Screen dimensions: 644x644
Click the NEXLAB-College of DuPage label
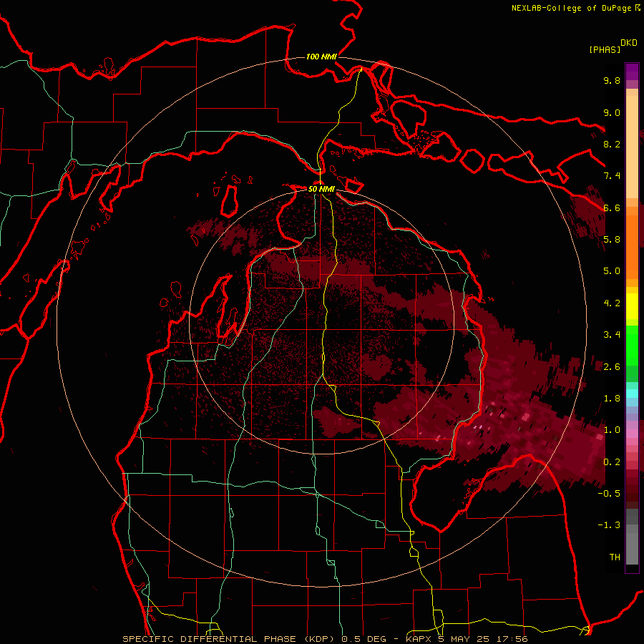[571, 8]
